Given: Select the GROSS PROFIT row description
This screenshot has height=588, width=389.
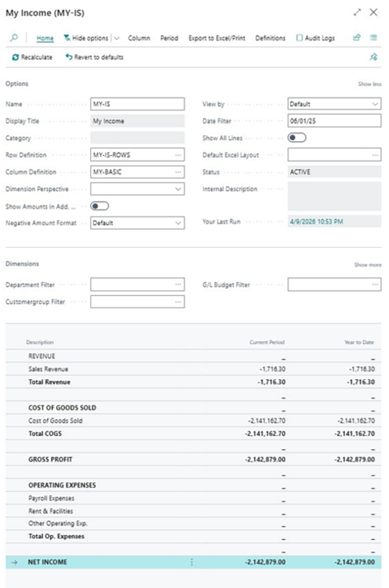Looking at the screenshot, I should [50, 459].
